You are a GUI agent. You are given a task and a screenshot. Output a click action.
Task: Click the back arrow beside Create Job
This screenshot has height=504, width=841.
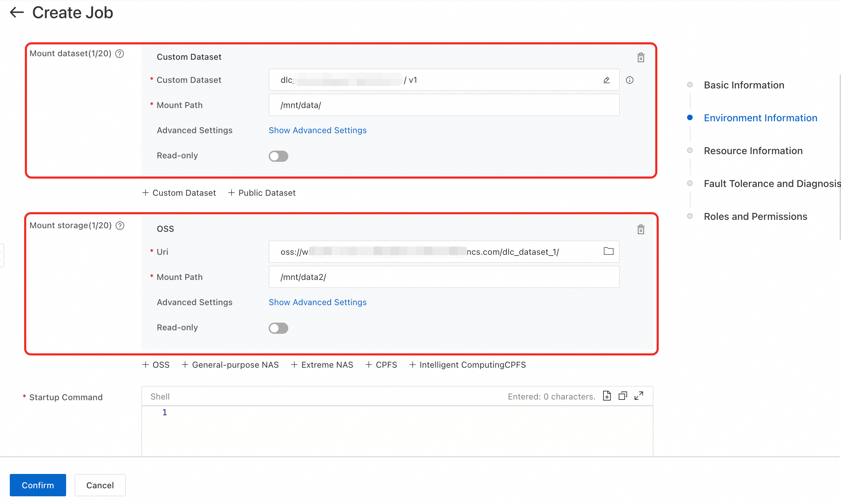[17, 13]
